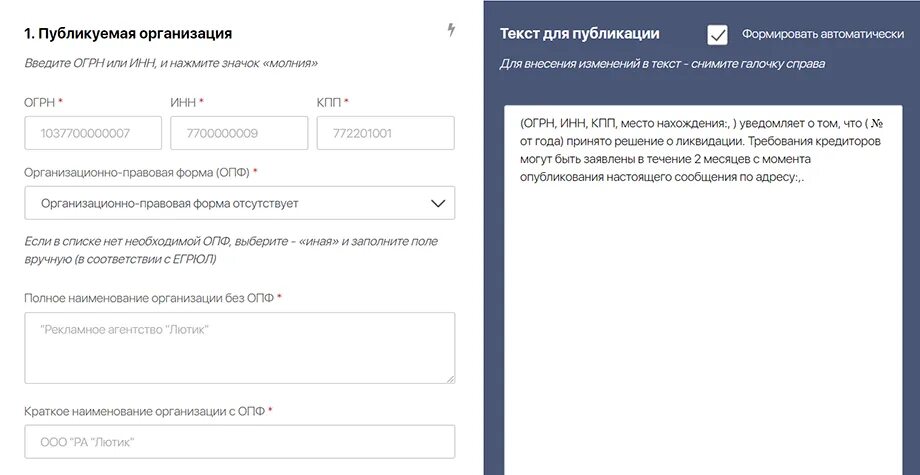This screenshot has width=920, height=475.
Task: Focus the ИНН input field
Action: pos(239,133)
